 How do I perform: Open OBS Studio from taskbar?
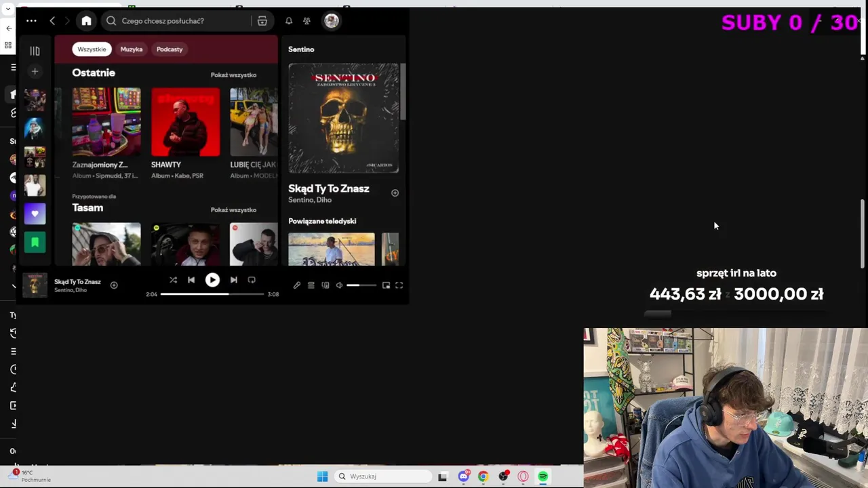click(503, 476)
